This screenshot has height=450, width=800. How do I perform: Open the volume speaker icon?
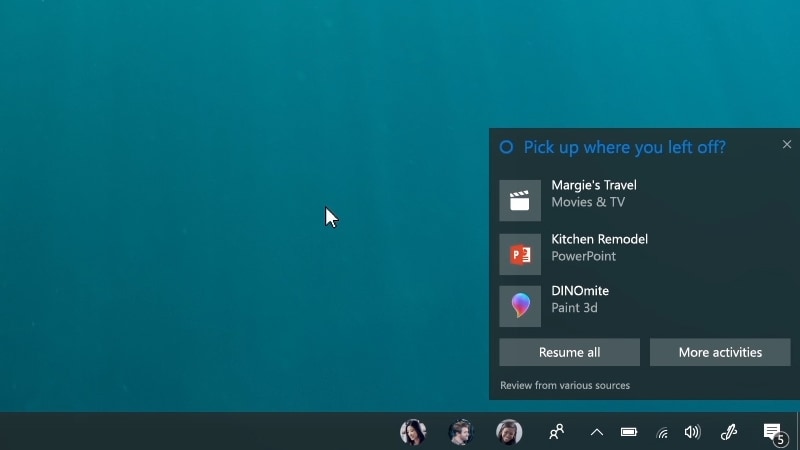692,432
